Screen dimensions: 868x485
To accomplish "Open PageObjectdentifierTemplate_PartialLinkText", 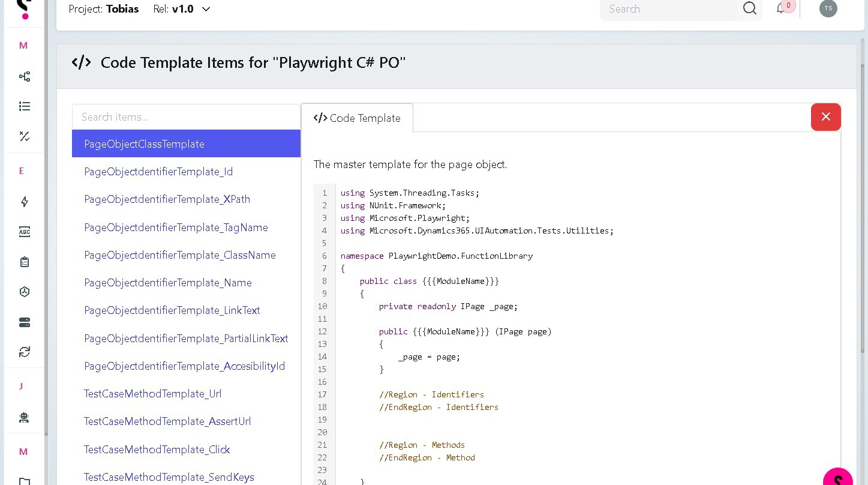I will point(186,339).
